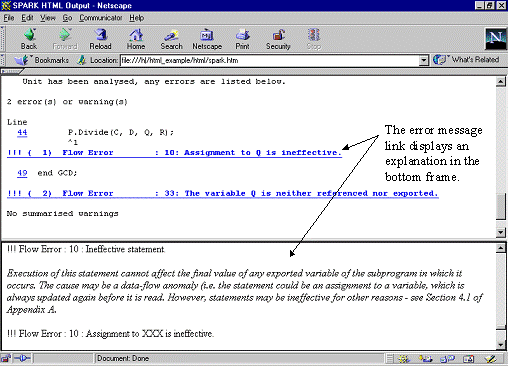Click the top frame scroll-down arrow

tap(500, 232)
